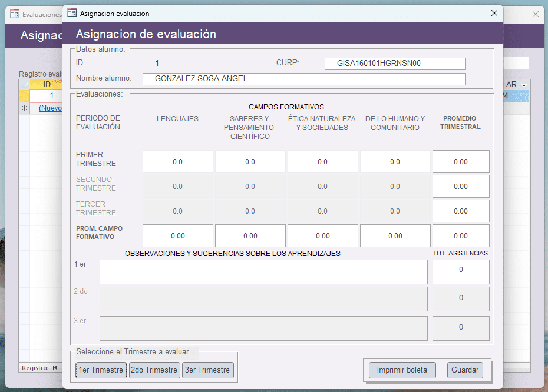Click the 'Nombre alumno:' label
The image size is (548, 392).
tap(104, 78)
